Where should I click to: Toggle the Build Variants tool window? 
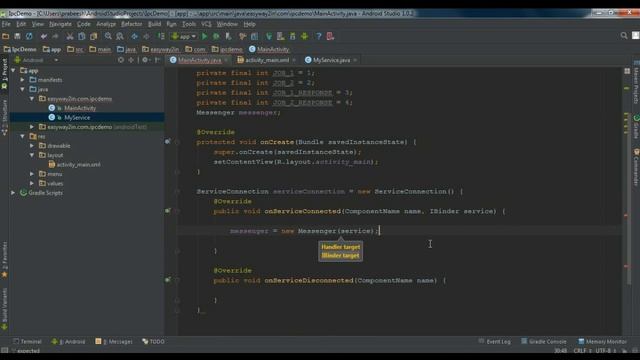coord(4,309)
